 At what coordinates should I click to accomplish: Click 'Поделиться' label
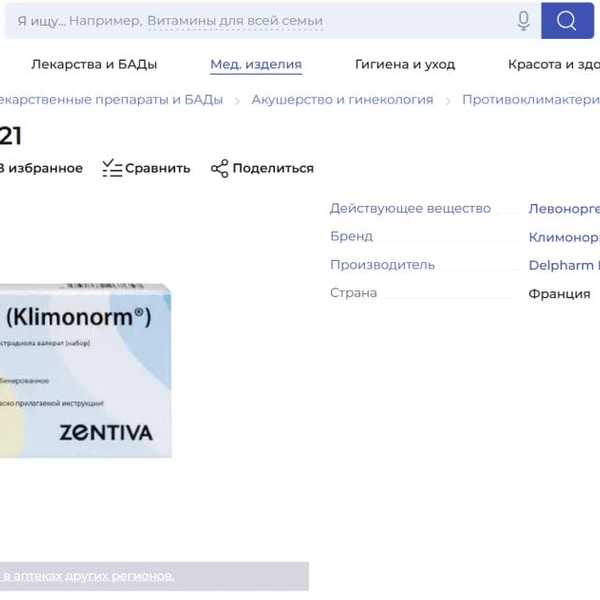tap(273, 168)
